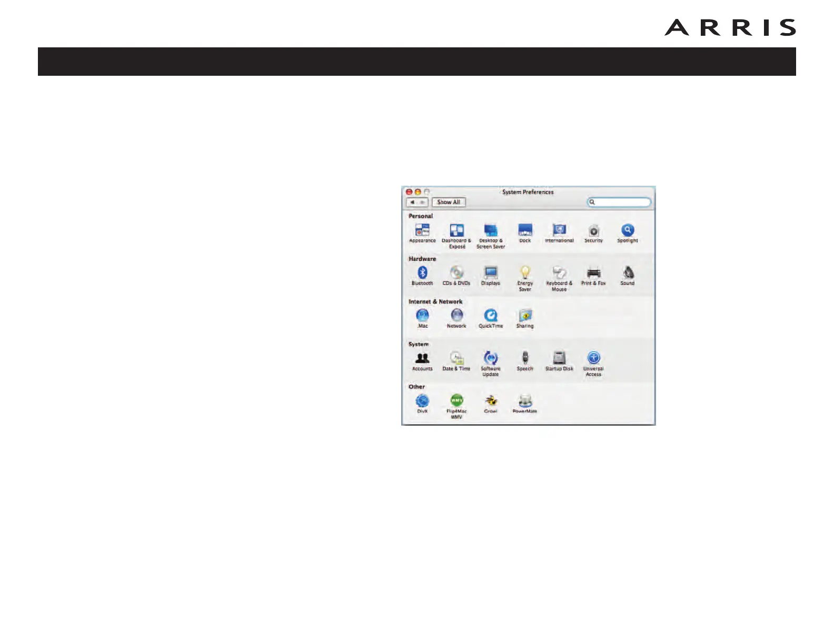
Task: Open the Displays preferences
Action: point(491,276)
